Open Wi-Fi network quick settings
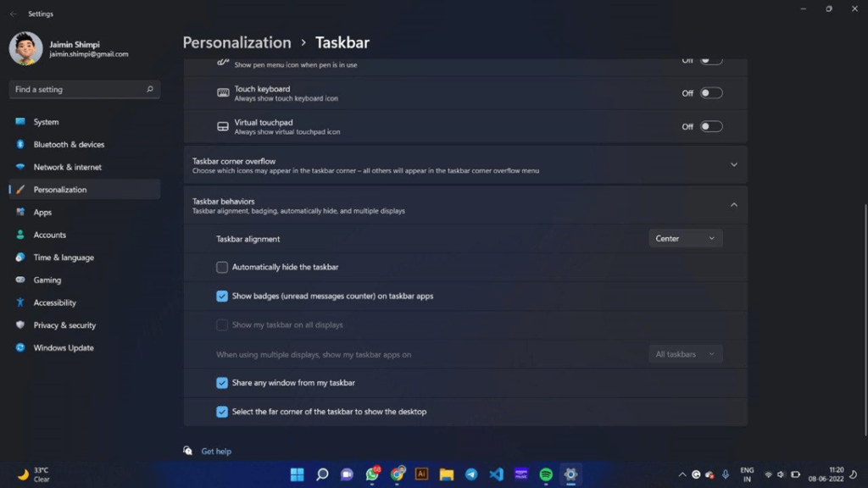The image size is (868, 488). pos(768,474)
